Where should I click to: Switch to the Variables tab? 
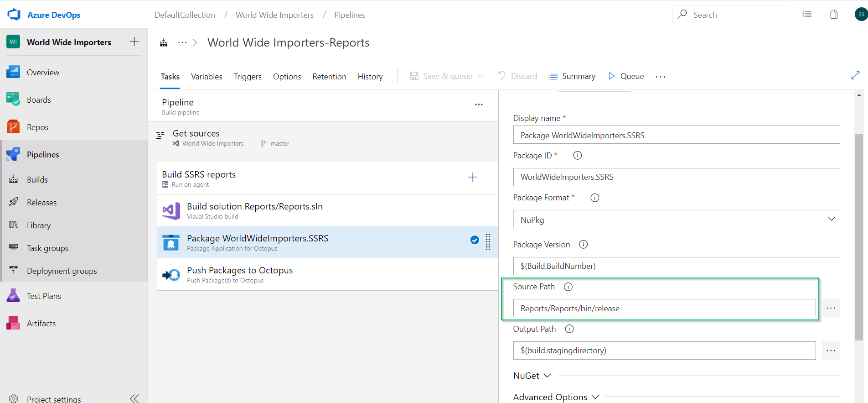pyautogui.click(x=207, y=77)
